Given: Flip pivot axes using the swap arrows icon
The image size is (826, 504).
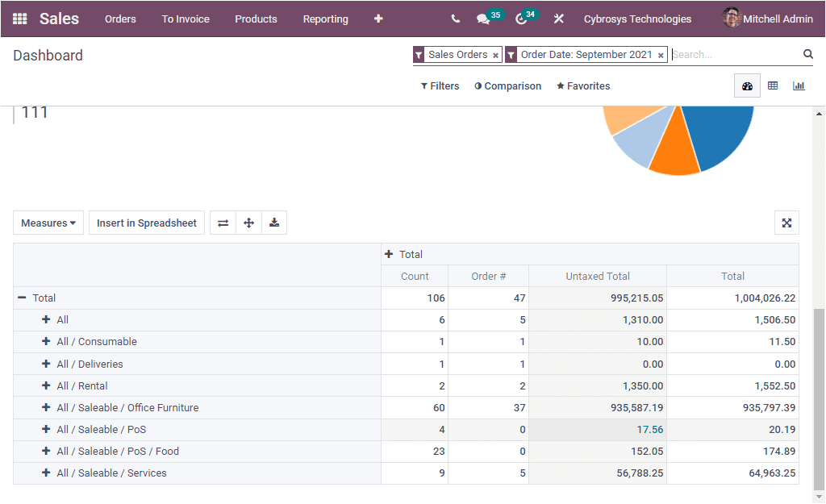Looking at the screenshot, I should point(223,223).
